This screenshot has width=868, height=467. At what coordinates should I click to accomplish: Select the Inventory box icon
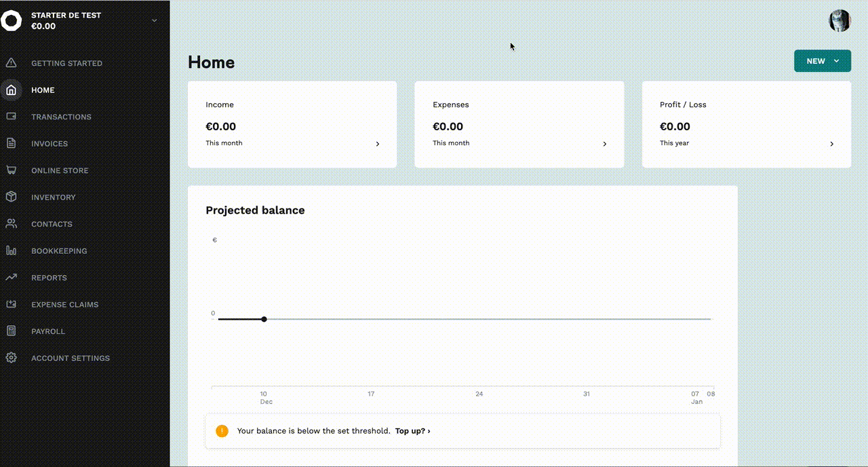pos(11,197)
